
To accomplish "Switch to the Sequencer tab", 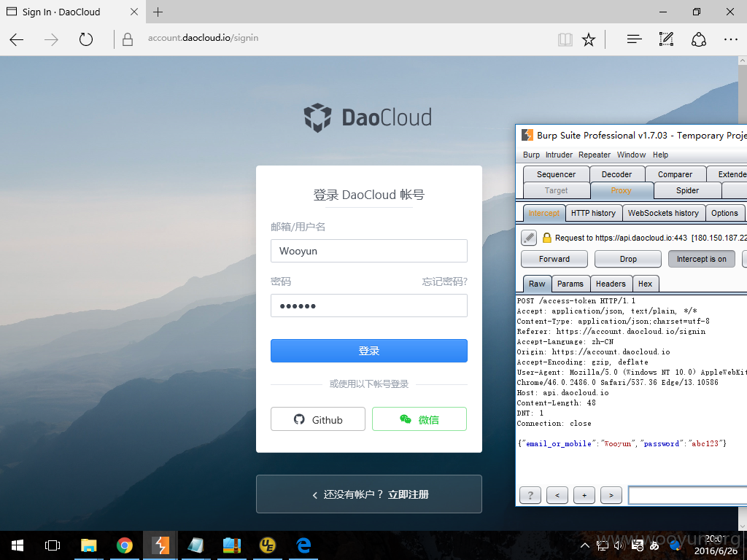I will [x=556, y=174].
